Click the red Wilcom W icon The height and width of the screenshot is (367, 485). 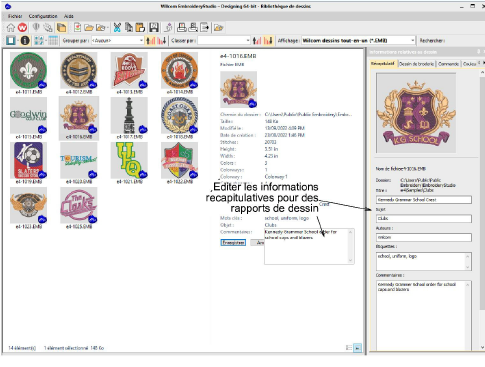click(22, 28)
